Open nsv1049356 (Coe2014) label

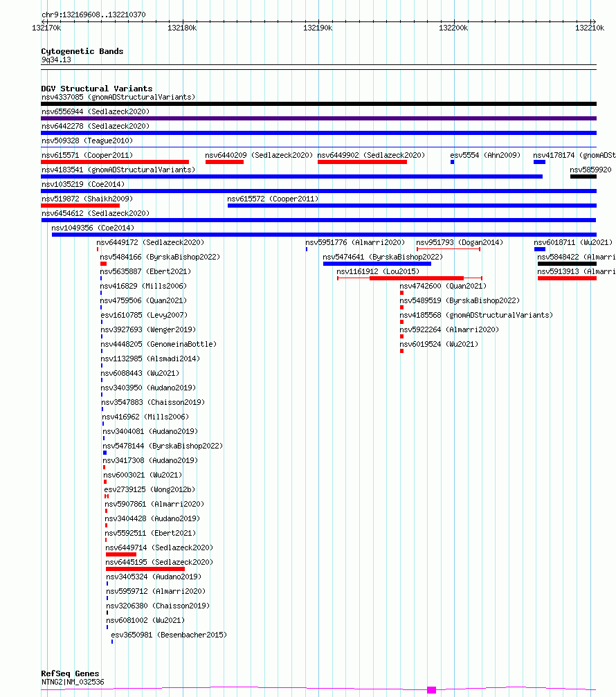93,228
